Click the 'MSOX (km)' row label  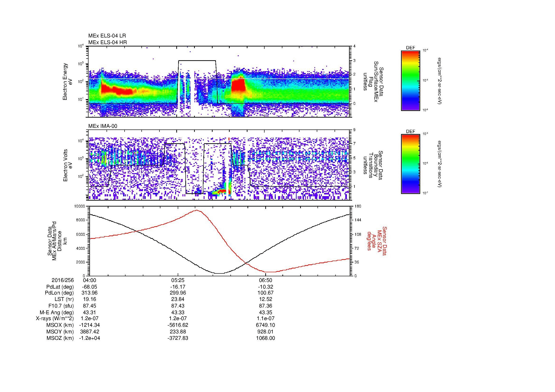(x=60, y=325)
